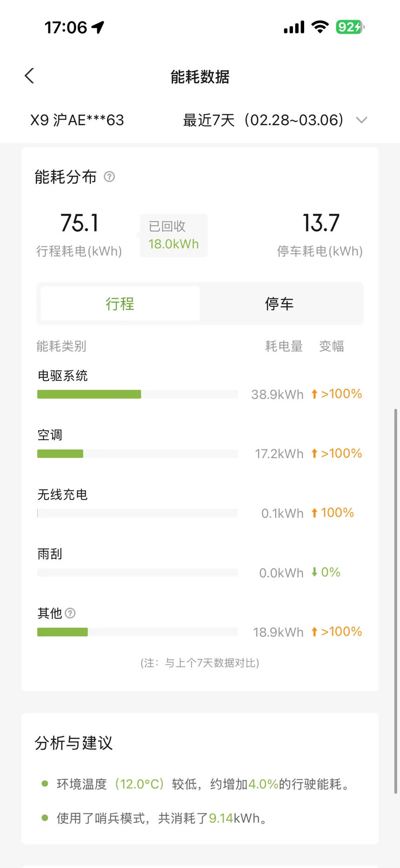Tap the 9.14 sentry mode consumption value

point(221,818)
